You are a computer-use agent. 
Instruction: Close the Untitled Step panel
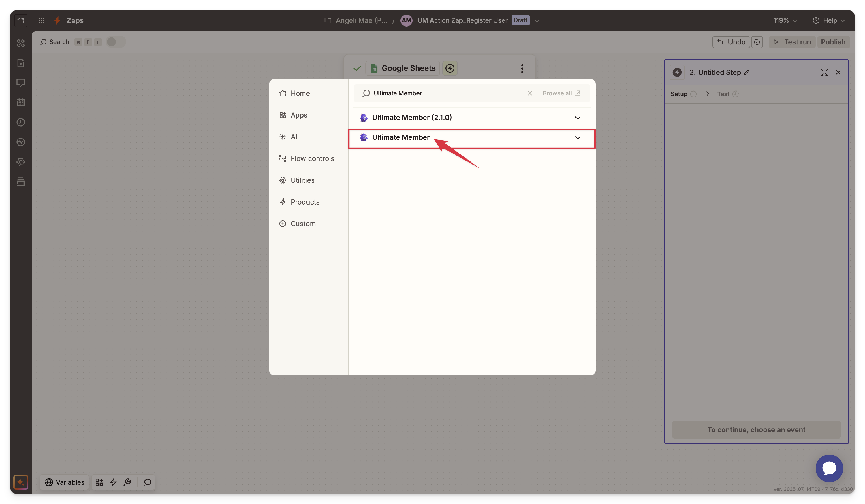pos(838,72)
